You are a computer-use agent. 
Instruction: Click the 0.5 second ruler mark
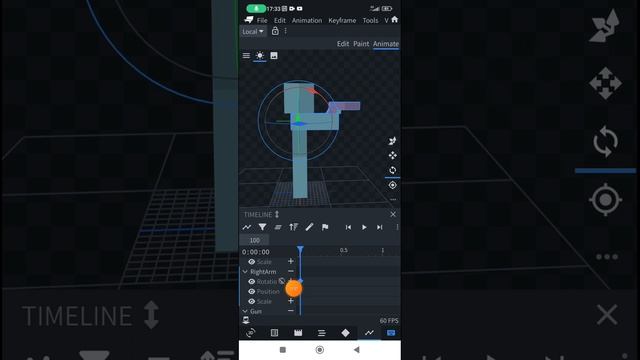tap(344, 250)
